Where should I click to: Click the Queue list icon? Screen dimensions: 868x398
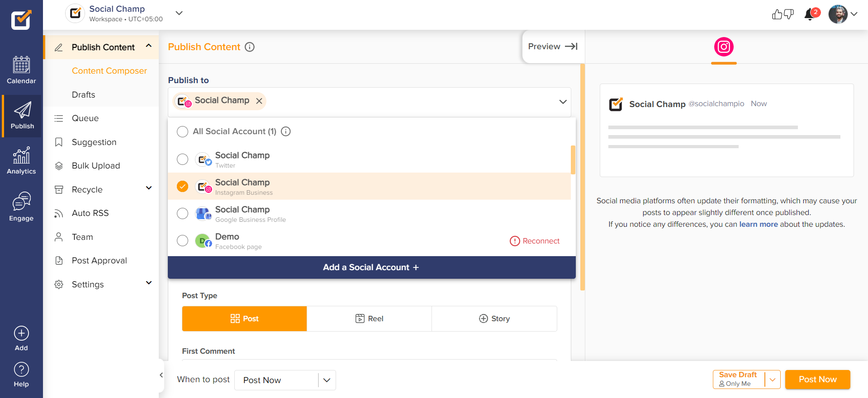click(59, 118)
